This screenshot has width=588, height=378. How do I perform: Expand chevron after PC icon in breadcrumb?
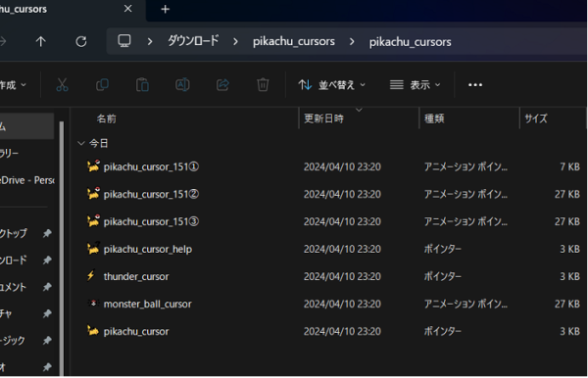click(150, 41)
